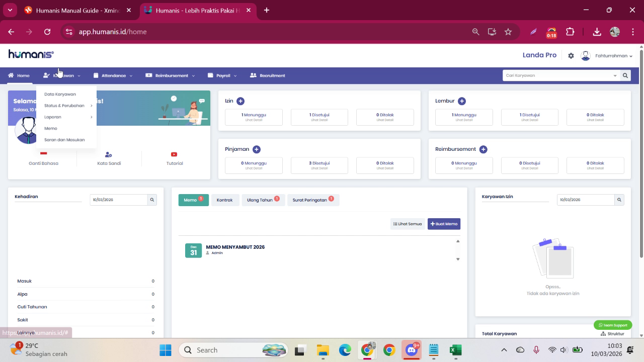644x362 pixels.
Task: Open the Tutorial video shortcut
Action: pos(175,158)
